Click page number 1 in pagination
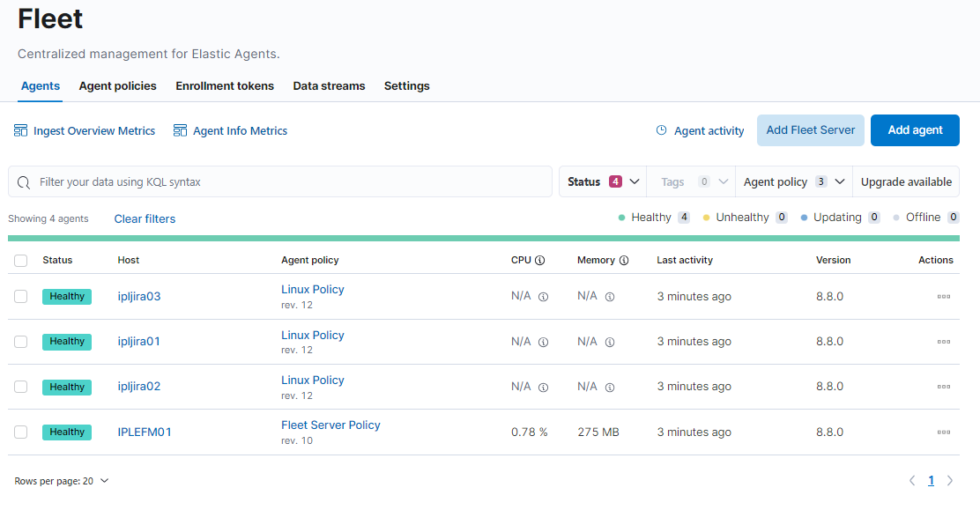 pyautogui.click(x=931, y=481)
